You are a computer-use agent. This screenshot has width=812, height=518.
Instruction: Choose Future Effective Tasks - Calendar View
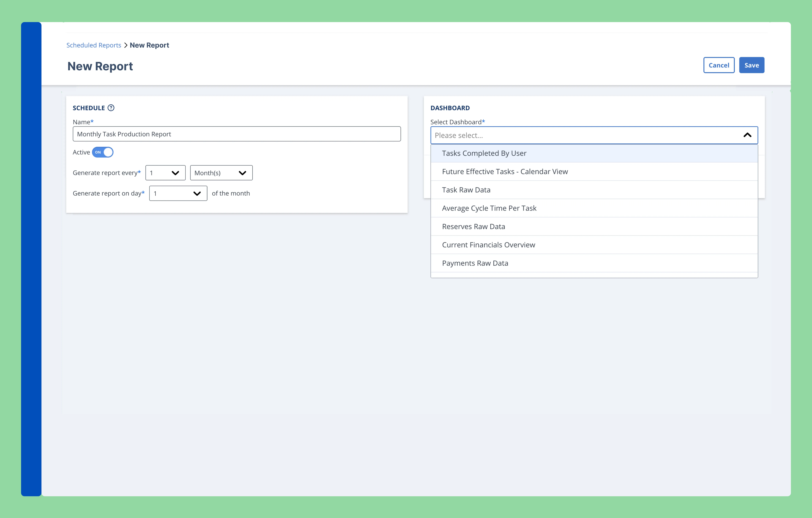[x=505, y=172]
